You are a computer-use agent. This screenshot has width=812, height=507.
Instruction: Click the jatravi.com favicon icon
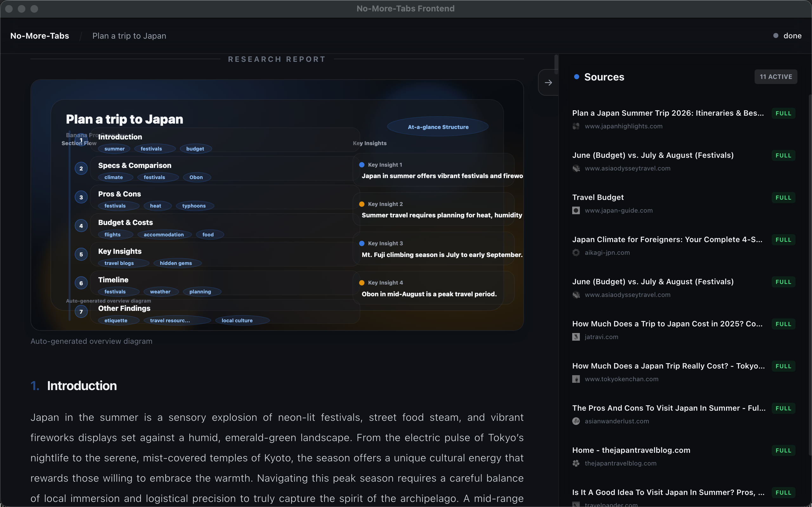[x=576, y=337]
